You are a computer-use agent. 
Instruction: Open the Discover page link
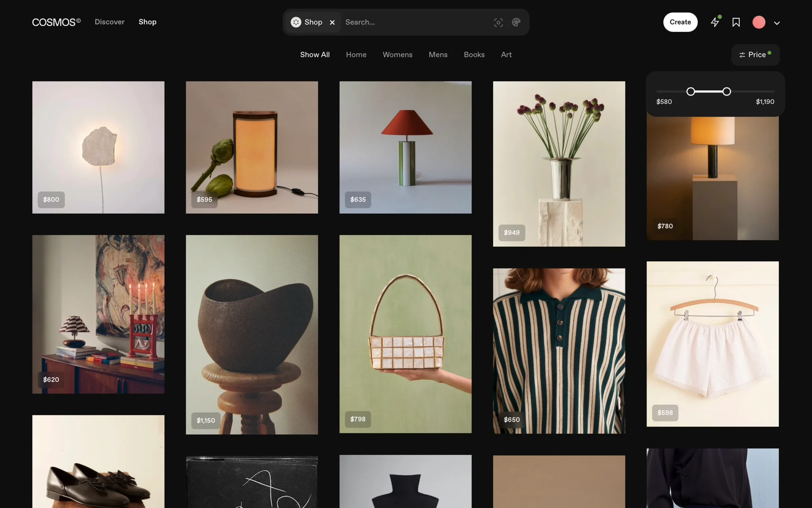pyautogui.click(x=110, y=22)
